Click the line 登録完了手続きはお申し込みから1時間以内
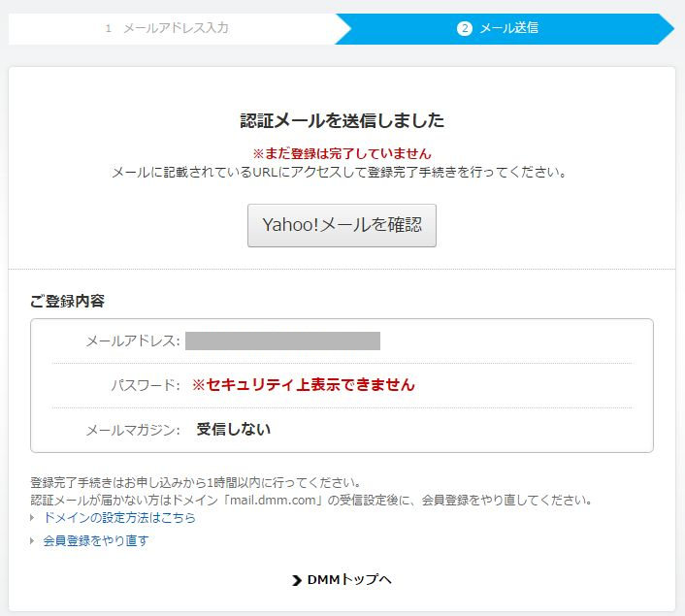Screen dimensions: 685x616 (195, 483)
